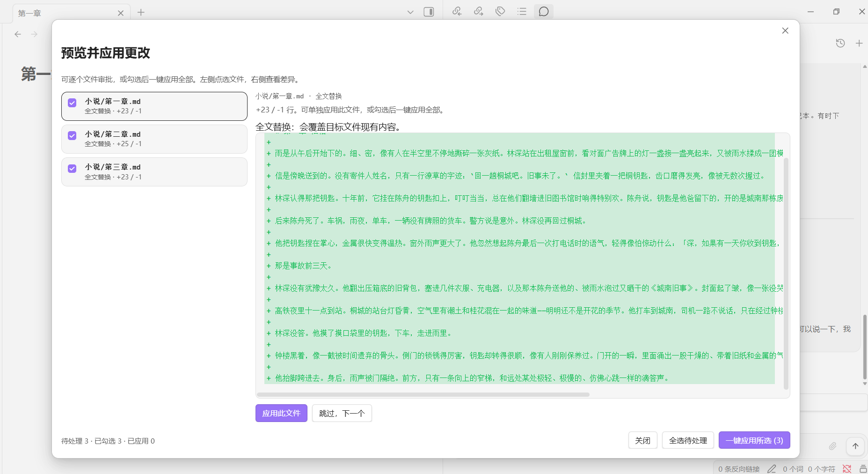Click the send up-arrow button
The width and height of the screenshot is (868, 474).
[x=855, y=446]
